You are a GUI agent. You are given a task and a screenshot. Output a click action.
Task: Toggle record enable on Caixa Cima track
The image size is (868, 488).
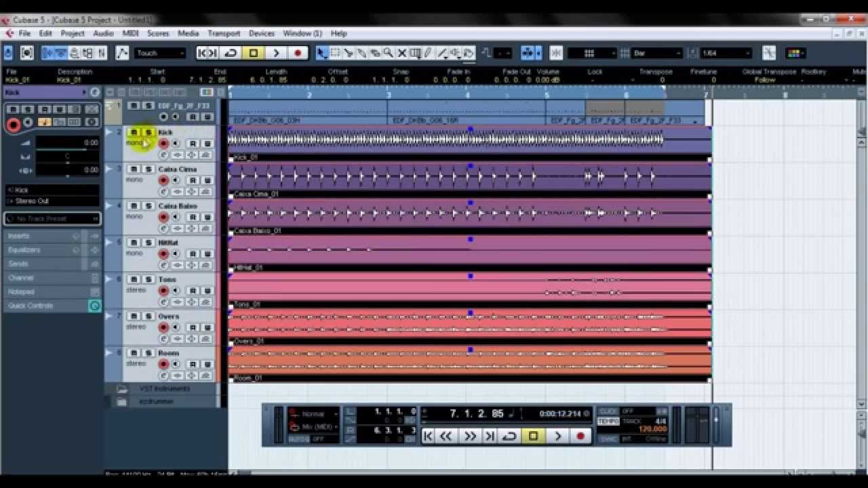(163, 180)
